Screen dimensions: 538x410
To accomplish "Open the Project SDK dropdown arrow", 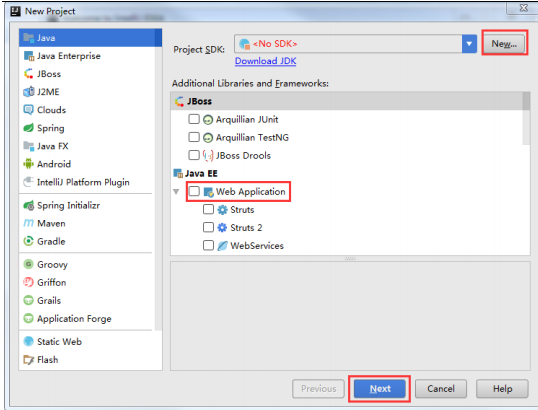I will point(469,44).
